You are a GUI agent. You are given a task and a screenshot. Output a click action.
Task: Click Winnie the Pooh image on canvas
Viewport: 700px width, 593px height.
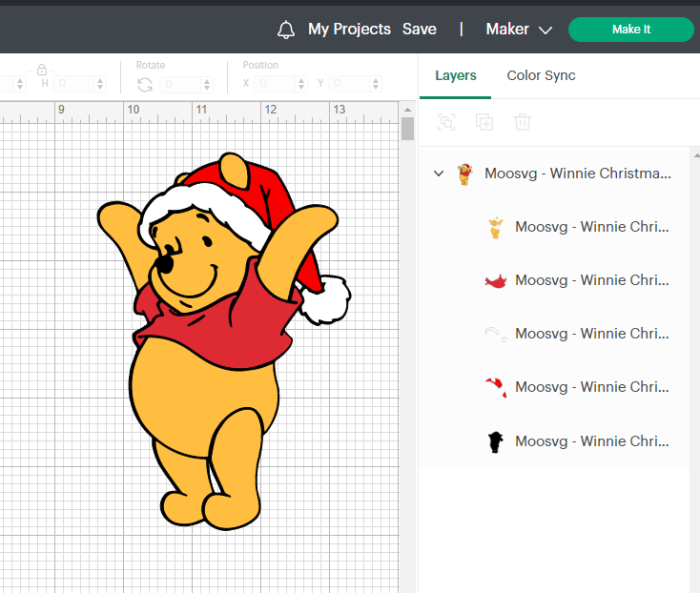point(223,342)
